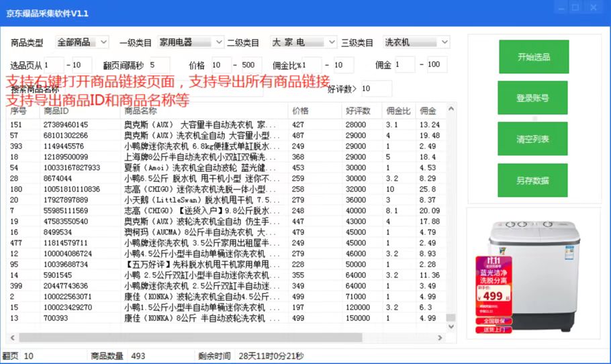
Task: Click the maximum 价格 field showing 500
Action: click(x=251, y=65)
